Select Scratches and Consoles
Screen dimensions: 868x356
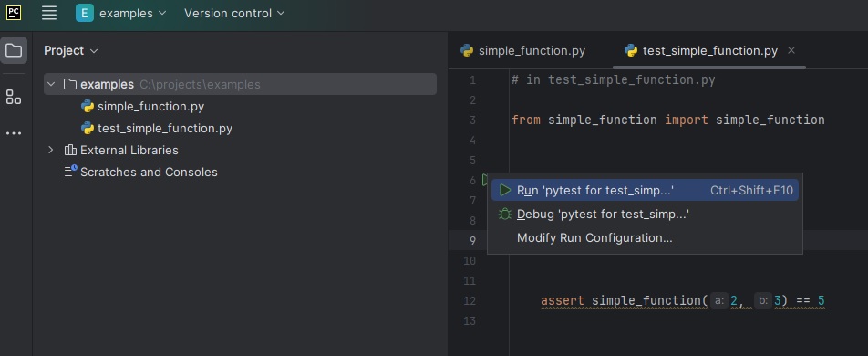pos(149,172)
